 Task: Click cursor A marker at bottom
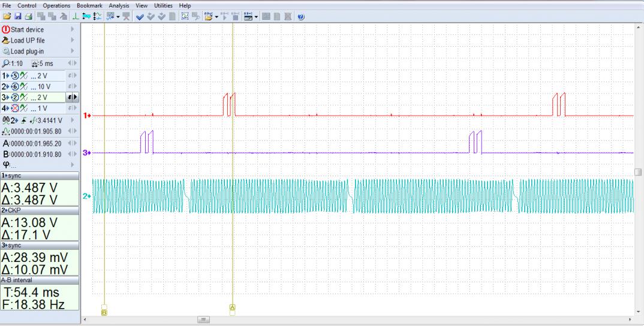233,308
